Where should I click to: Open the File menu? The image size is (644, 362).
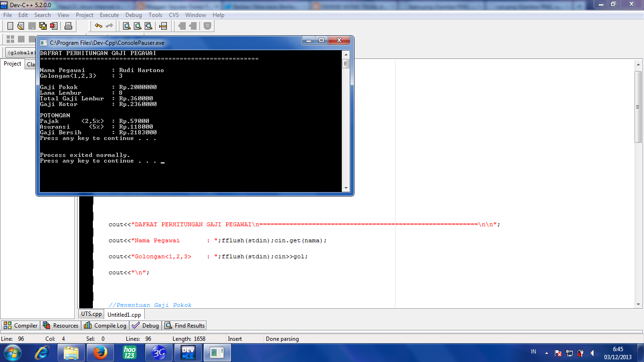[8, 15]
